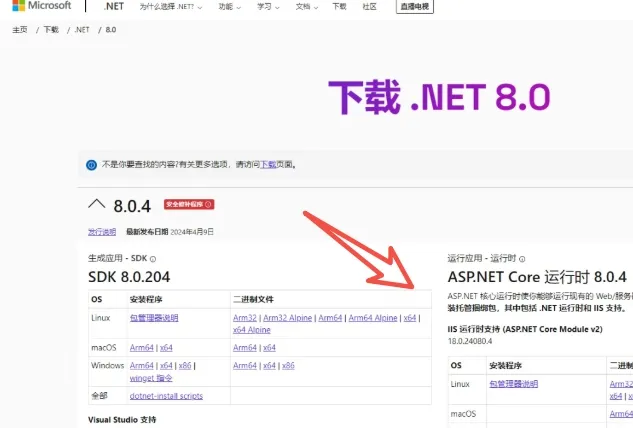Open the 功能 dropdown in the navigation bar
This screenshot has width=633, height=428.
[x=229, y=6]
